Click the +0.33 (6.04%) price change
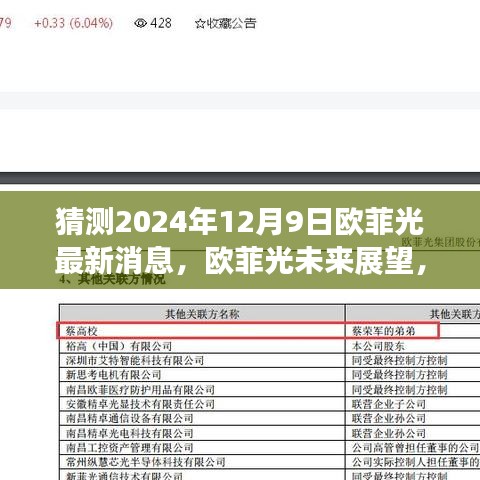Screen dimensions: 480x480 (74, 23)
